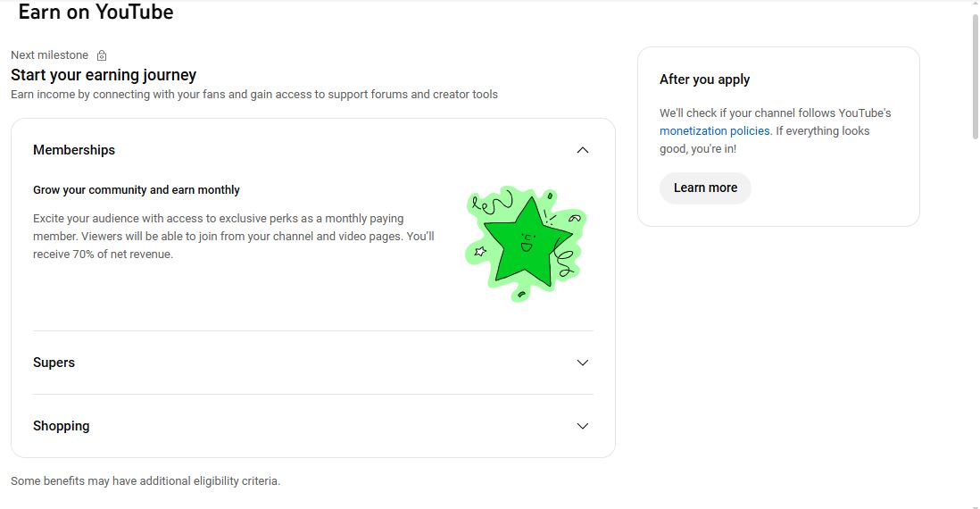Select the Shopping row title
Viewport: 980px width, 509px height.
(x=62, y=426)
